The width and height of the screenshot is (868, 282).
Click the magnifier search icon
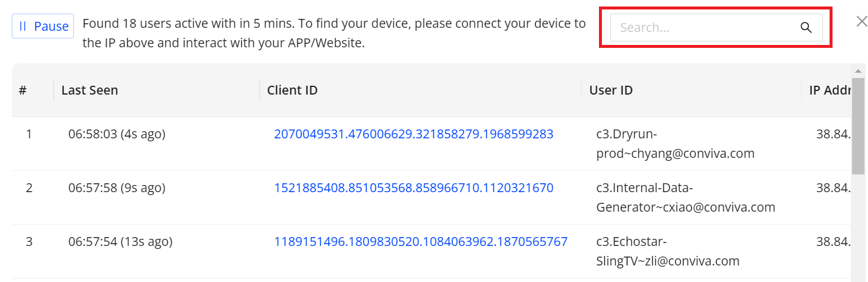pos(805,27)
